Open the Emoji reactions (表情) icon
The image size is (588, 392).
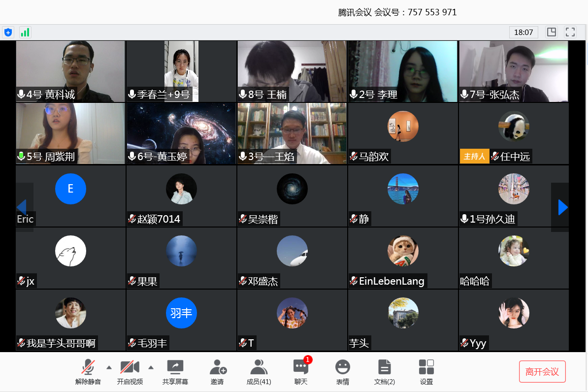click(342, 372)
